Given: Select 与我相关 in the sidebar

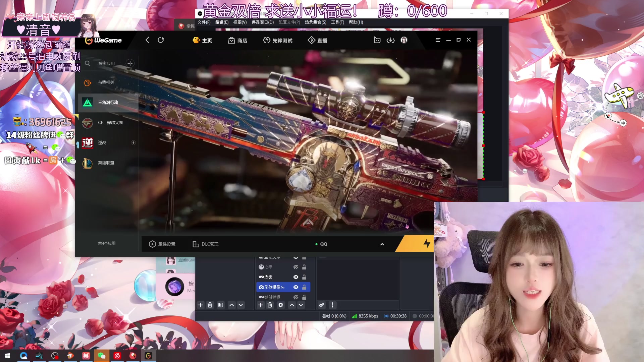Looking at the screenshot, I should click(108, 82).
